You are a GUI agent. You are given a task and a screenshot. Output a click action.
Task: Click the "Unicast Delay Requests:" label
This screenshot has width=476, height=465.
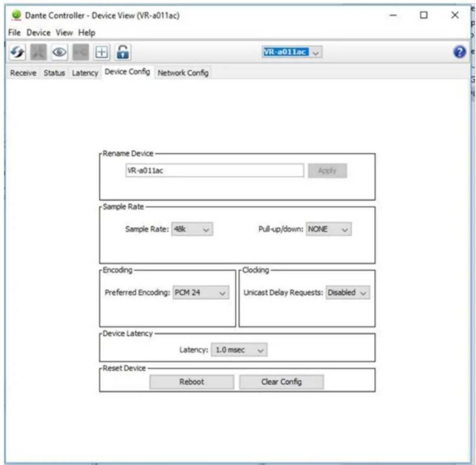coord(283,293)
